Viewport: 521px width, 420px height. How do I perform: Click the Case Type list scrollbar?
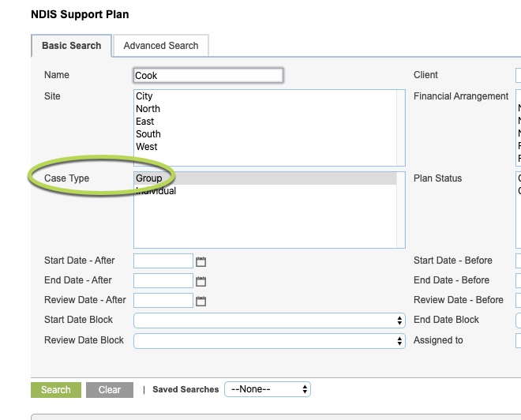[400, 210]
